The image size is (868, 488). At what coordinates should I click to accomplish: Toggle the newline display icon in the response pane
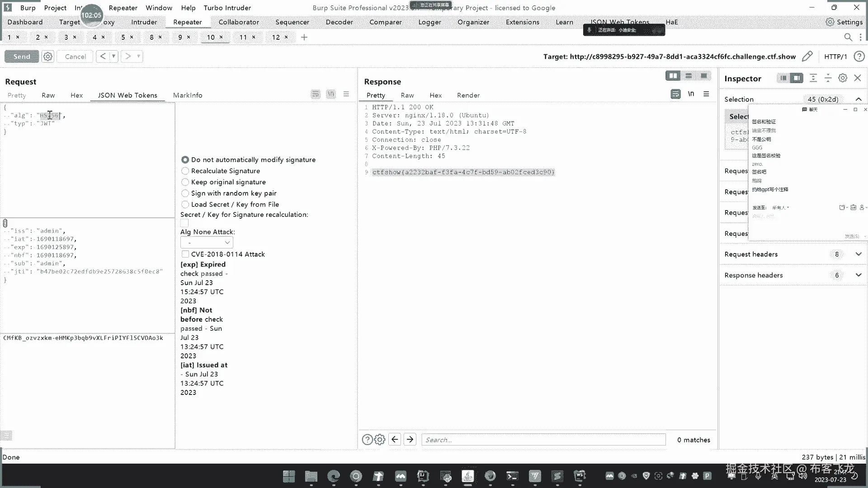pyautogui.click(x=691, y=94)
